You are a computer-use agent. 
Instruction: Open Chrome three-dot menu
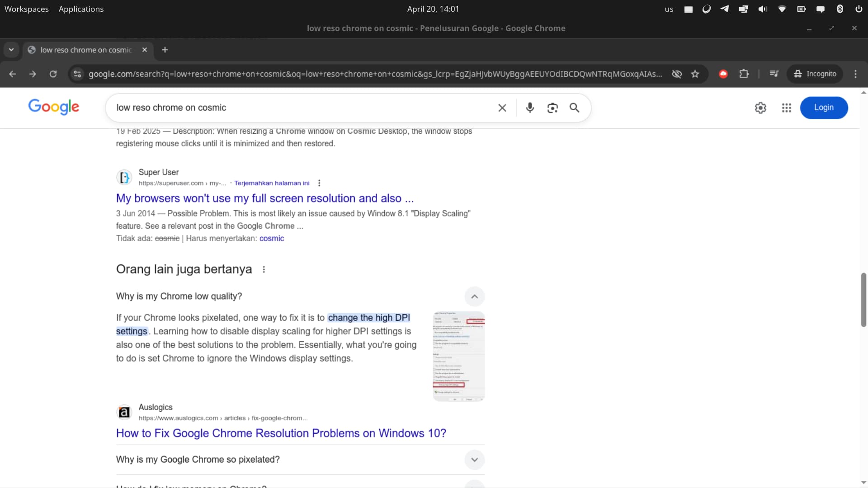click(x=855, y=74)
